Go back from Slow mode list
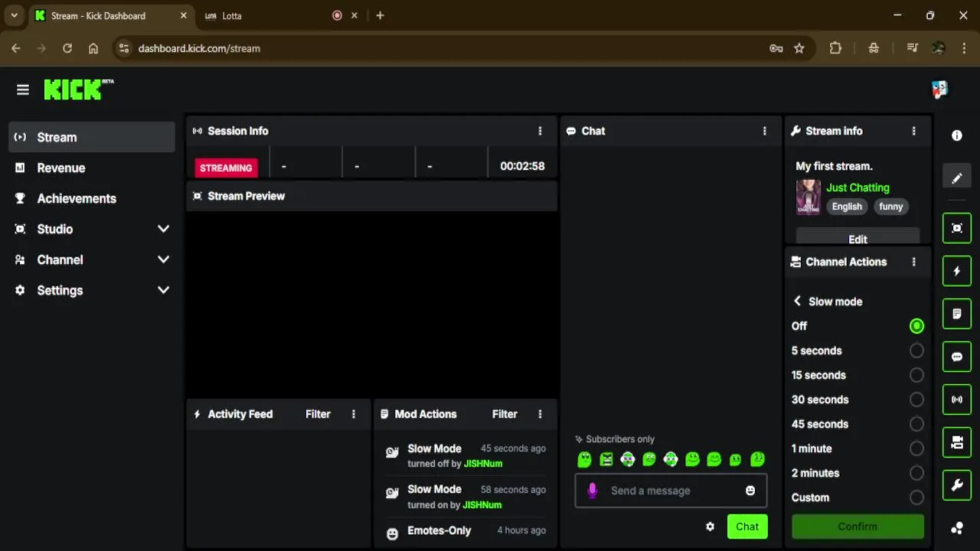980x551 pixels. 797,302
